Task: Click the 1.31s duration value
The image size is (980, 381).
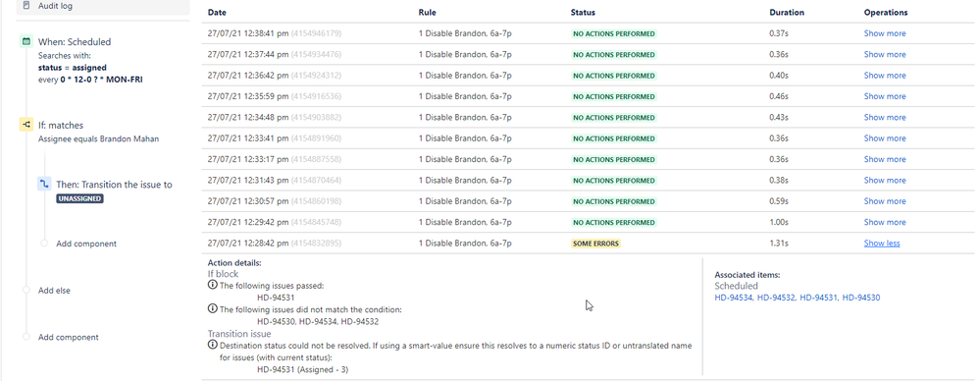Action: (778, 244)
